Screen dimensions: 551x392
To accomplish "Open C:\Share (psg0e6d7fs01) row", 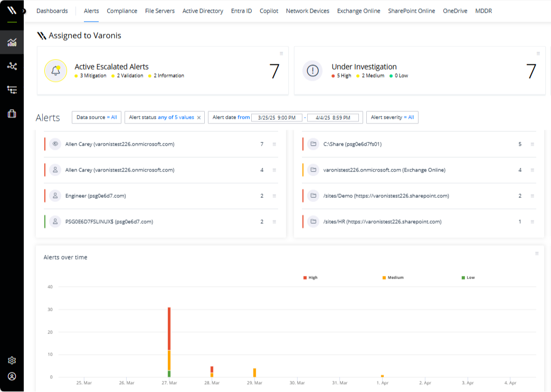I will (419, 144).
